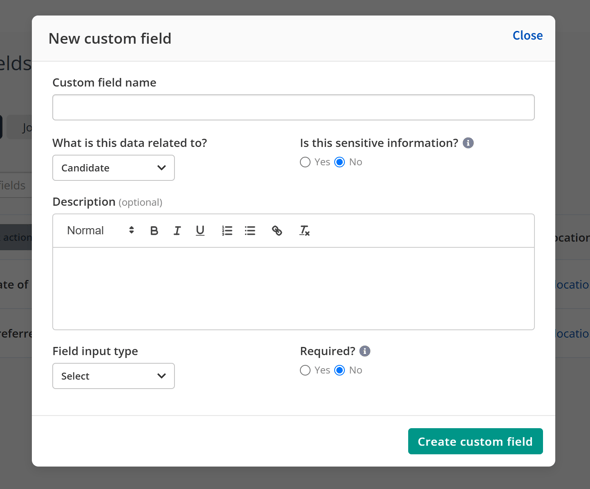Open the Candidate data relation dropdown
This screenshot has width=590, height=489.
click(x=113, y=168)
